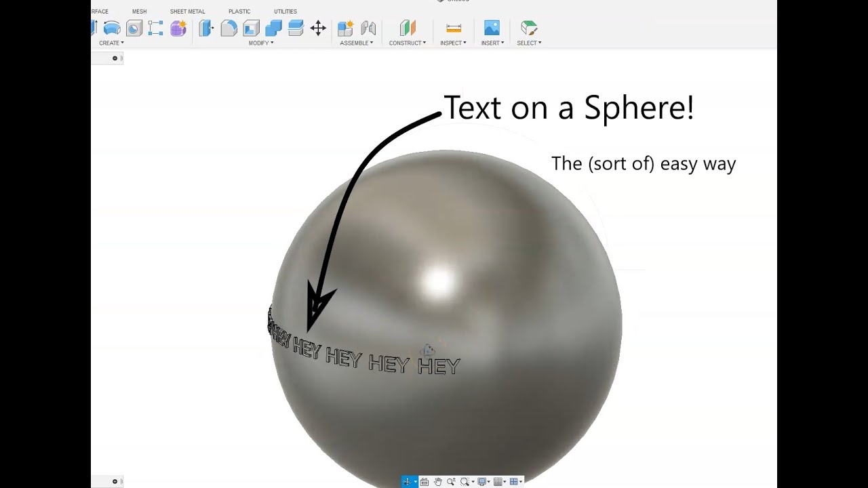Click the Measure ruler icon
This screenshot has height=488, width=868.
(x=454, y=28)
